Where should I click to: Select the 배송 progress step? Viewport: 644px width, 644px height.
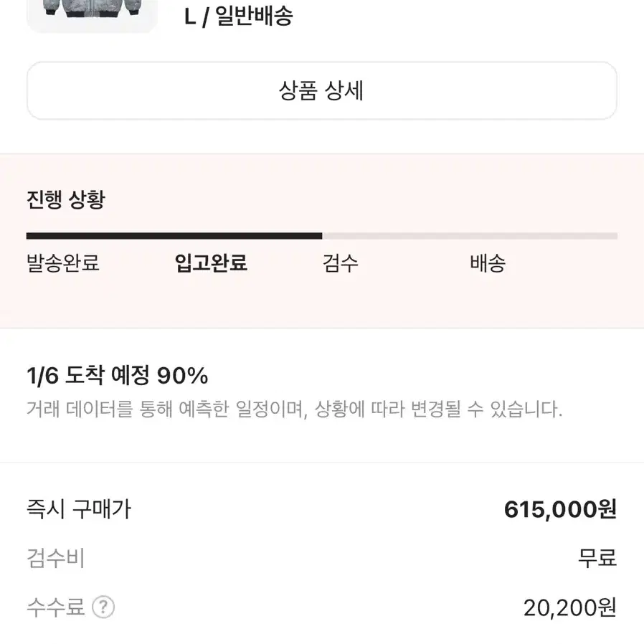click(x=488, y=263)
